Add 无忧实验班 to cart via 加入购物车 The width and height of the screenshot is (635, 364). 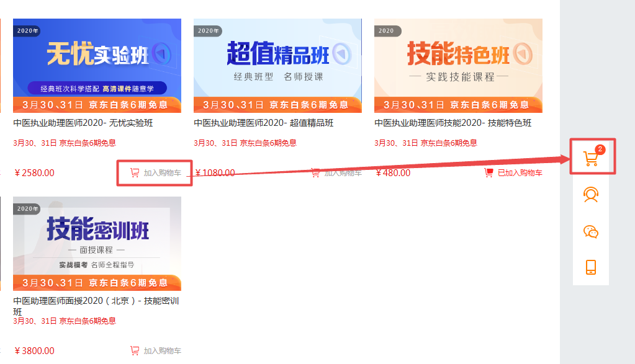(x=162, y=173)
